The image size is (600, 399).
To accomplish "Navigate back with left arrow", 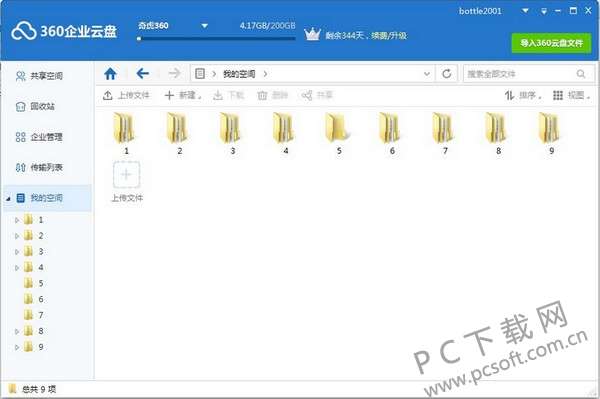I will click(x=142, y=73).
